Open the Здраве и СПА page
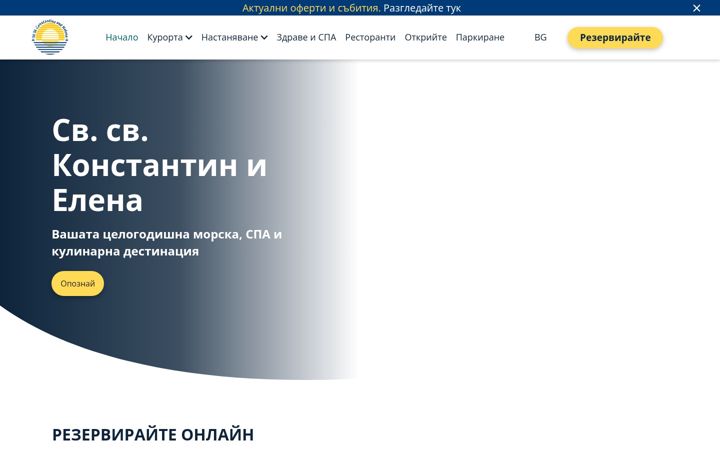This screenshot has height=450, width=720. coord(306,37)
